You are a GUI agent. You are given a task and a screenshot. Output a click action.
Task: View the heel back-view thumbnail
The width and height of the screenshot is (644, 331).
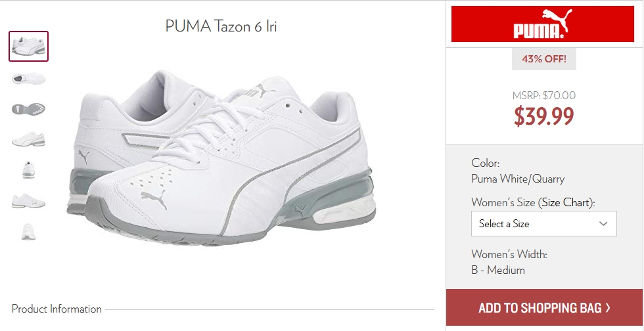[x=28, y=170]
